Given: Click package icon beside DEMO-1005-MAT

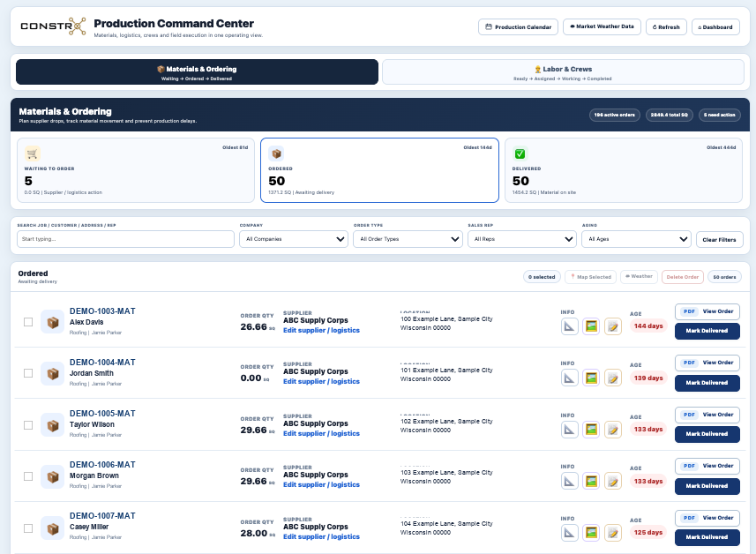Looking at the screenshot, I should [x=53, y=425].
